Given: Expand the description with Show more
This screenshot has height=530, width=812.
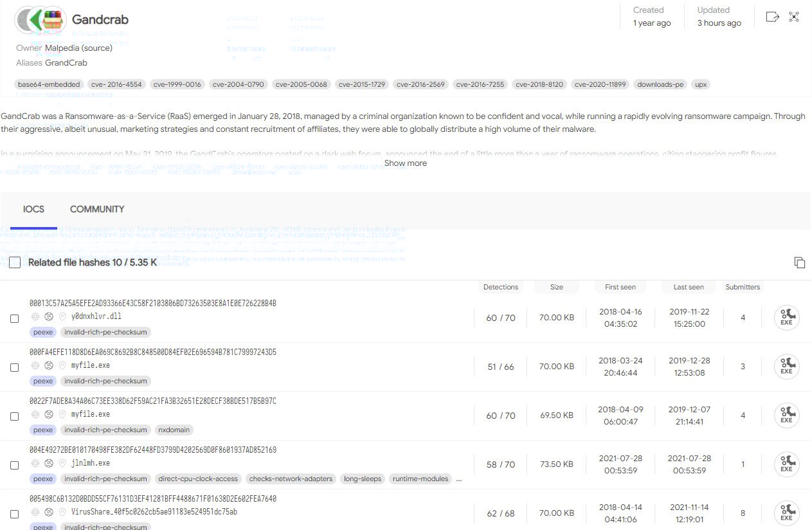Looking at the screenshot, I should click(x=406, y=163).
